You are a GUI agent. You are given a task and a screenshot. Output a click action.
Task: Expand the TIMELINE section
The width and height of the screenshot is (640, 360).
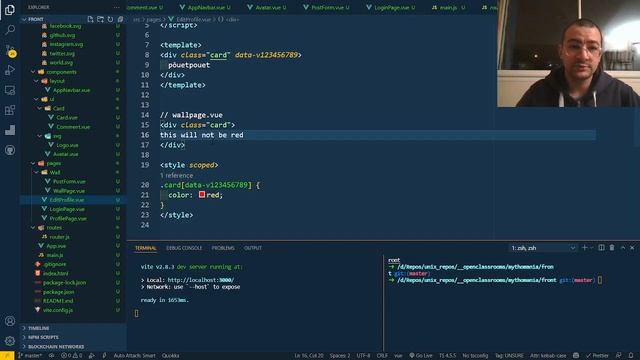click(x=38, y=328)
